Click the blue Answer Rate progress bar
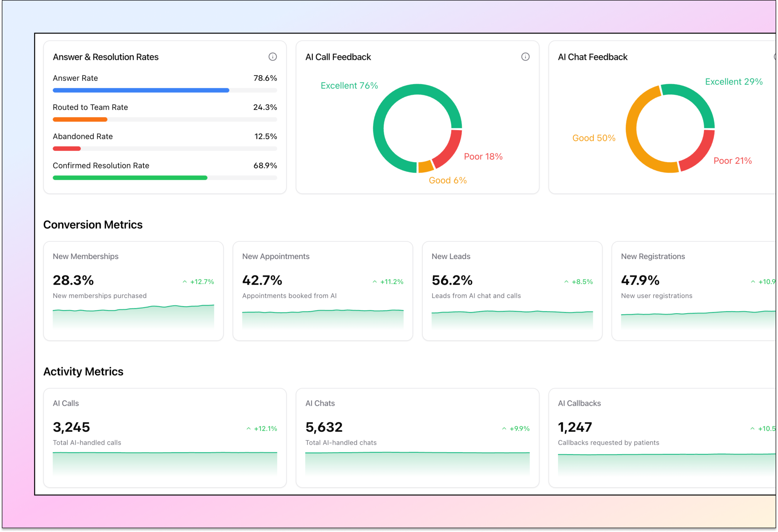The image size is (778, 532). coord(141,90)
